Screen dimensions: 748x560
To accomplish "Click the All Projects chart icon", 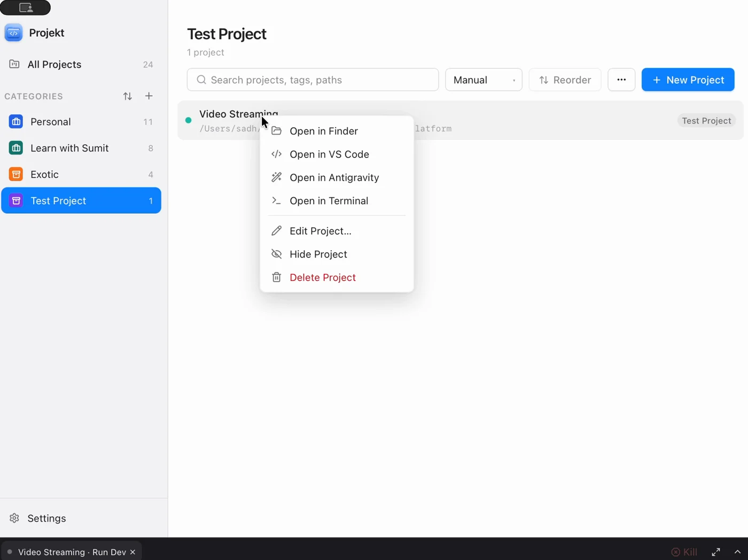I will [14, 64].
